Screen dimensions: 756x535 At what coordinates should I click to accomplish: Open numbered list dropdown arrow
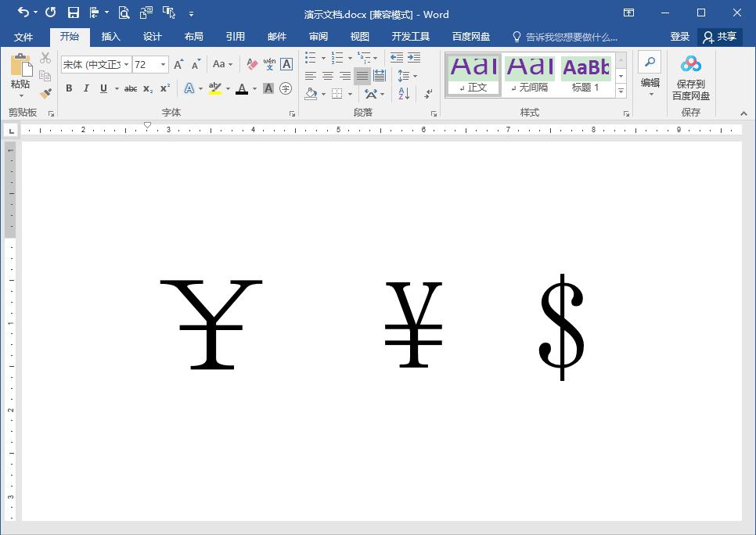point(350,59)
